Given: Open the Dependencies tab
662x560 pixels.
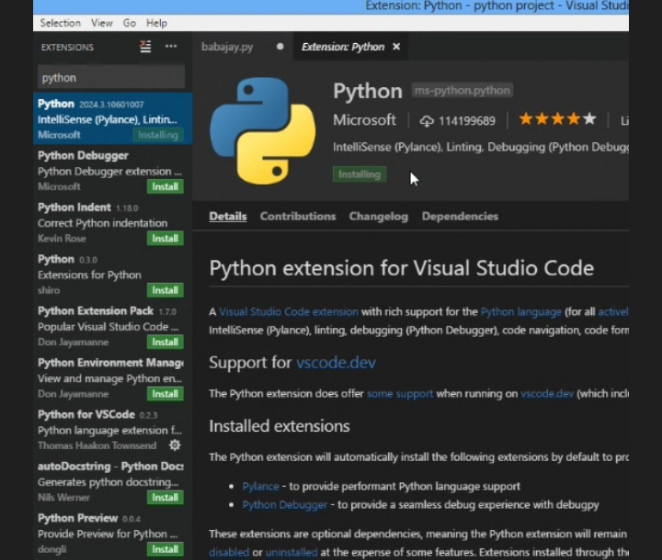Looking at the screenshot, I should (460, 216).
